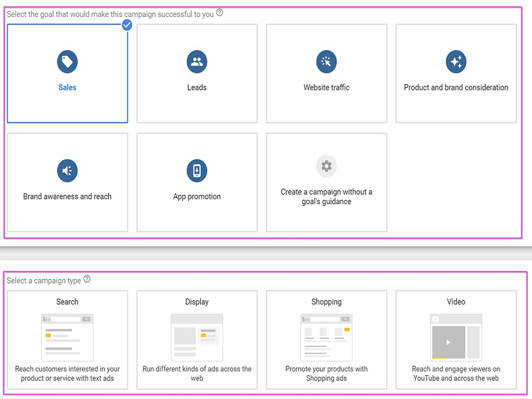532x399 pixels.
Task: Click 'Promote your products with Shopping ads' text
Action: tap(327, 373)
